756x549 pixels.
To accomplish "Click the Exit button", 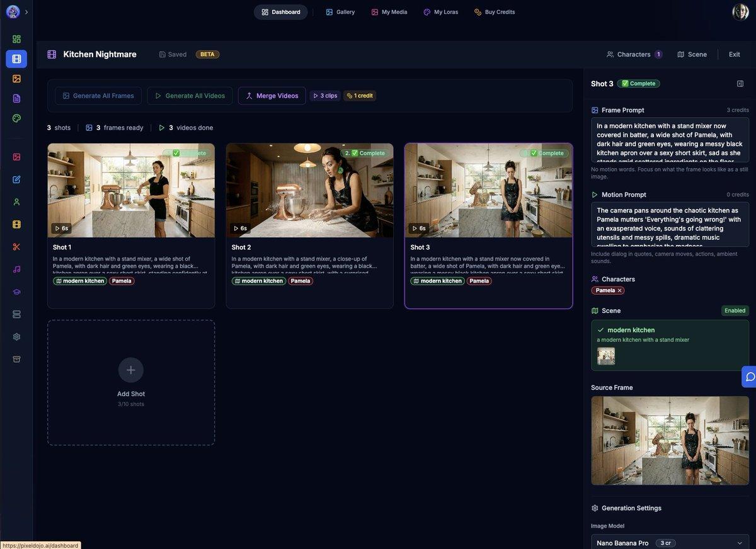I will (735, 54).
